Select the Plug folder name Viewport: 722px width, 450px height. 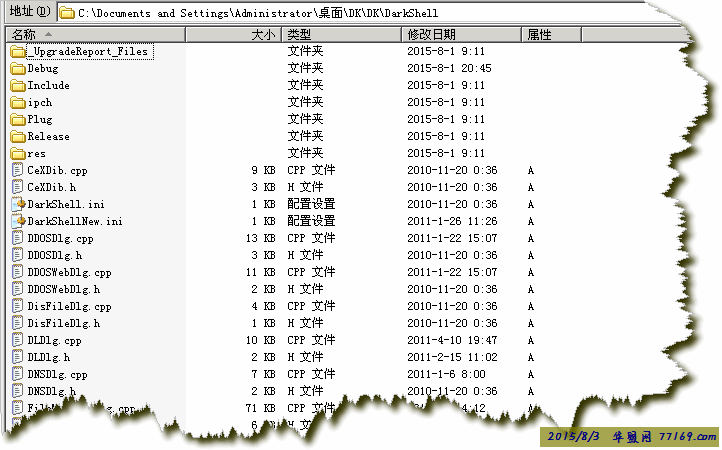click(x=40, y=120)
